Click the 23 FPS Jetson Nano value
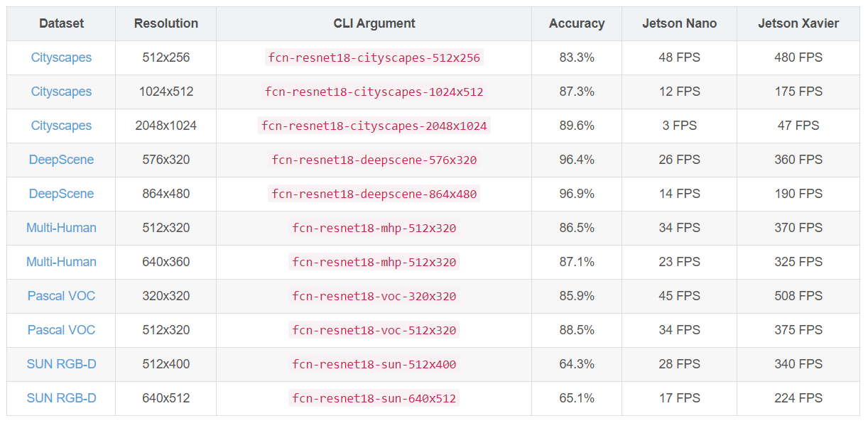 680,262
